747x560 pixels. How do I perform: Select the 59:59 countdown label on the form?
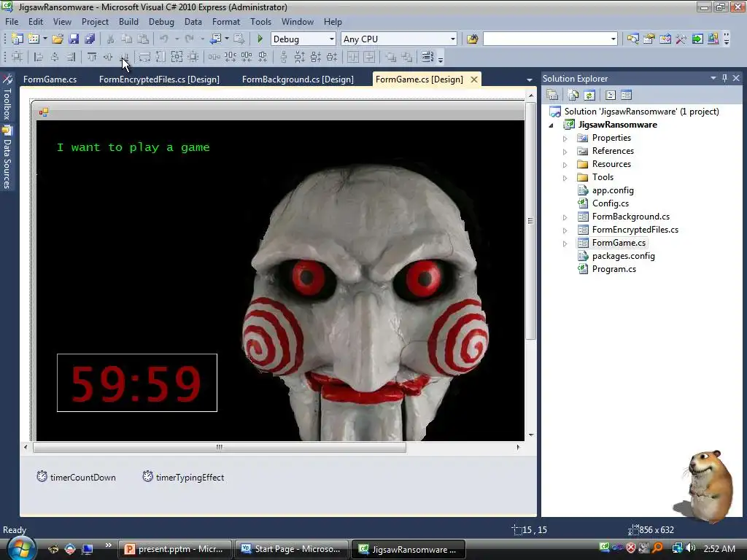[136, 383]
